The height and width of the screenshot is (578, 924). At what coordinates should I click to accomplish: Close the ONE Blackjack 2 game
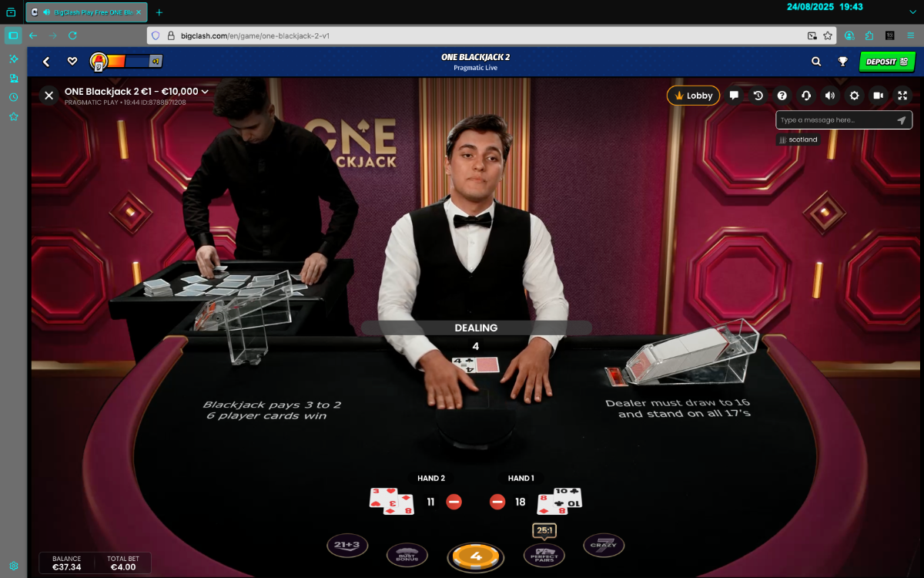pos(49,96)
